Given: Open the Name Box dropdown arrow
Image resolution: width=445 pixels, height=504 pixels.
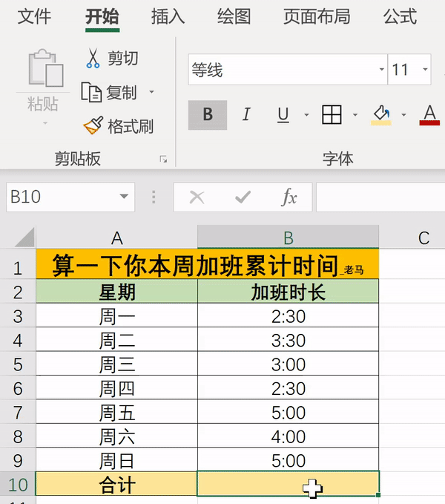Looking at the screenshot, I should tap(124, 197).
